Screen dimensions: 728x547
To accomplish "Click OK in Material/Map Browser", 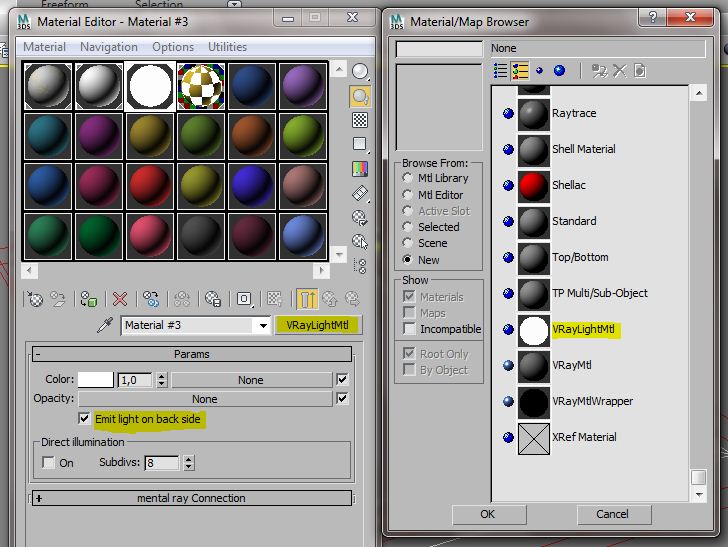I will tap(488, 514).
